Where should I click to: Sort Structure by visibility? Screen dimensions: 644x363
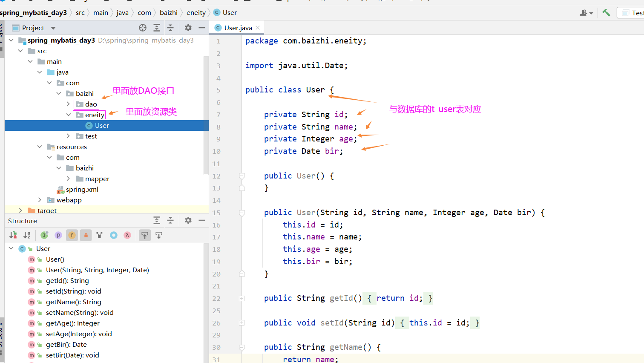click(13, 235)
